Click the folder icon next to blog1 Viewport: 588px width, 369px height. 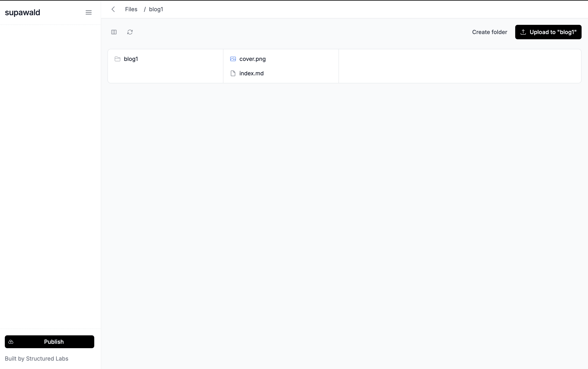[117, 59]
